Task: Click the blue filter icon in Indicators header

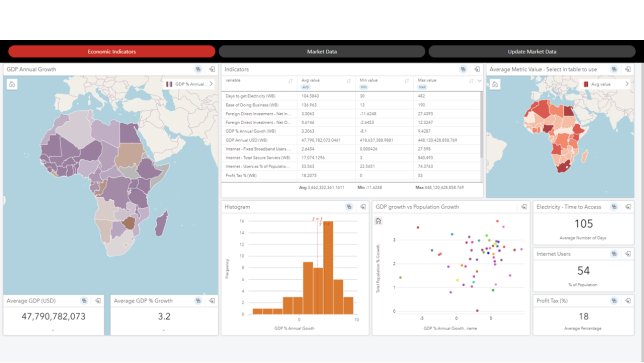Action: pos(463,69)
